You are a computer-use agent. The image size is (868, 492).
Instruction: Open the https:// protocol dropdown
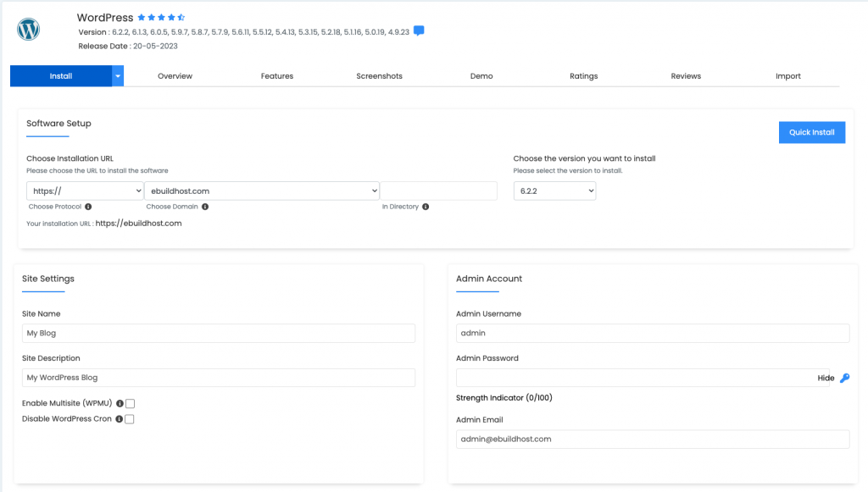point(85,191)
